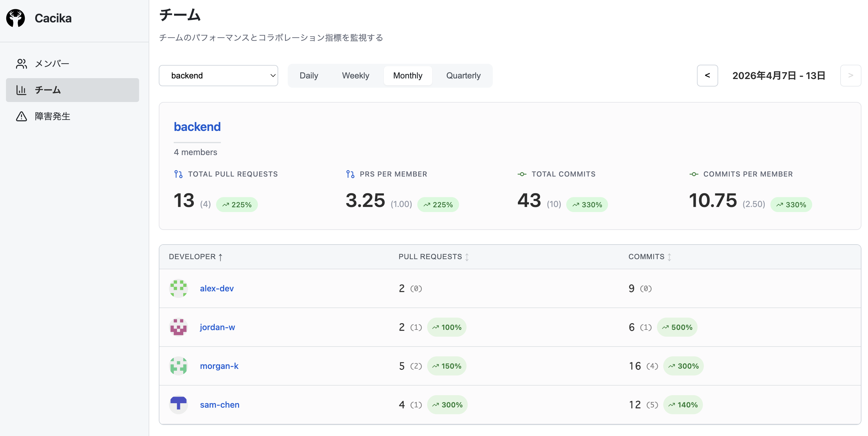Open the morgan-k developer link
The width and height of the screenshot is (868, 436).
click(219, 366)
